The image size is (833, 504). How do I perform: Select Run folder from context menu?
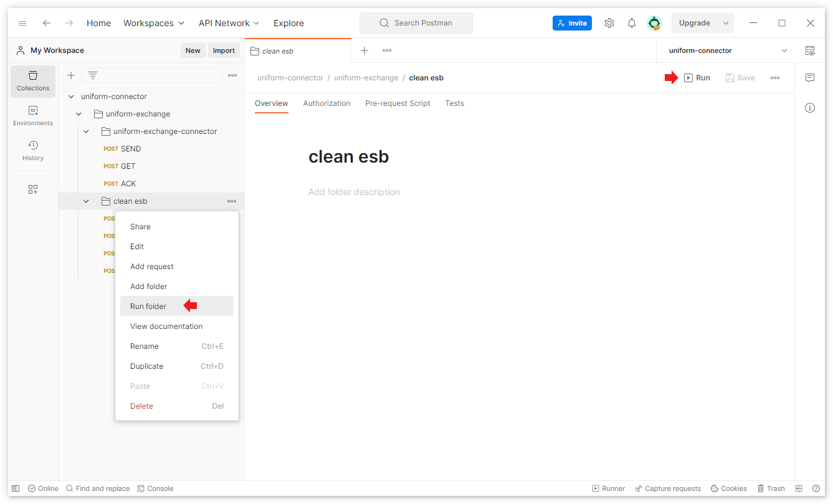(148, 307)
